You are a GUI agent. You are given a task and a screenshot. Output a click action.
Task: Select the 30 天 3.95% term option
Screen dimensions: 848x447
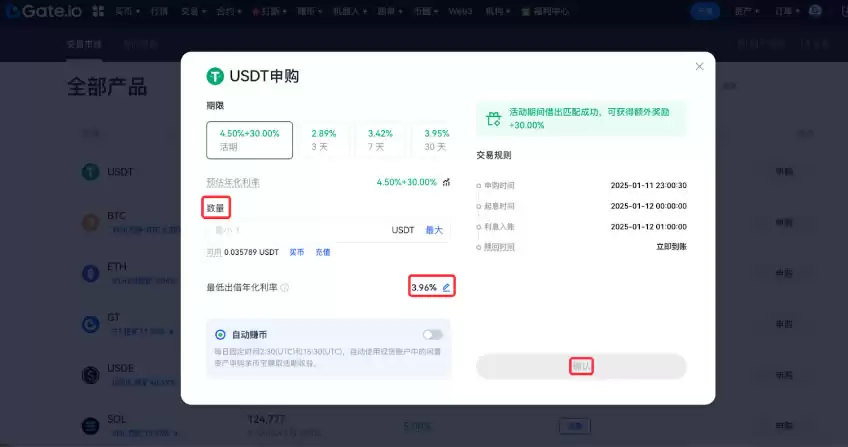click(x=436, y=140)
